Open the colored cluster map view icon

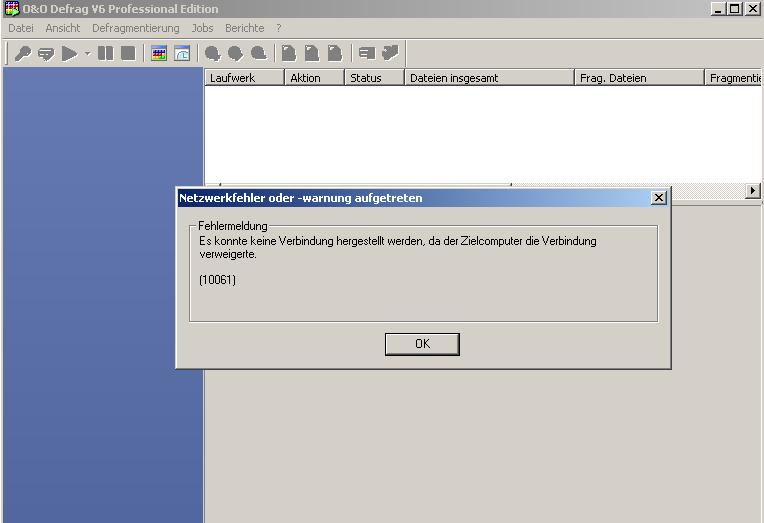(159, 53)
